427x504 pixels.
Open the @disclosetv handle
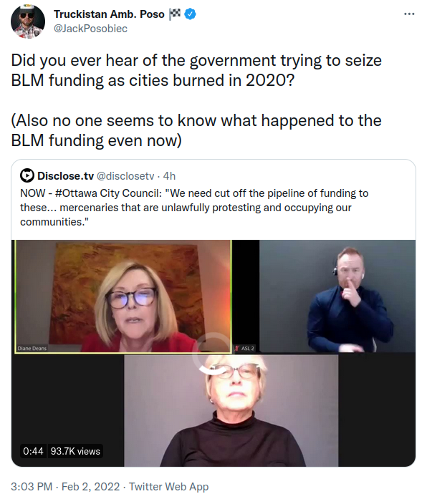(125, 176)
